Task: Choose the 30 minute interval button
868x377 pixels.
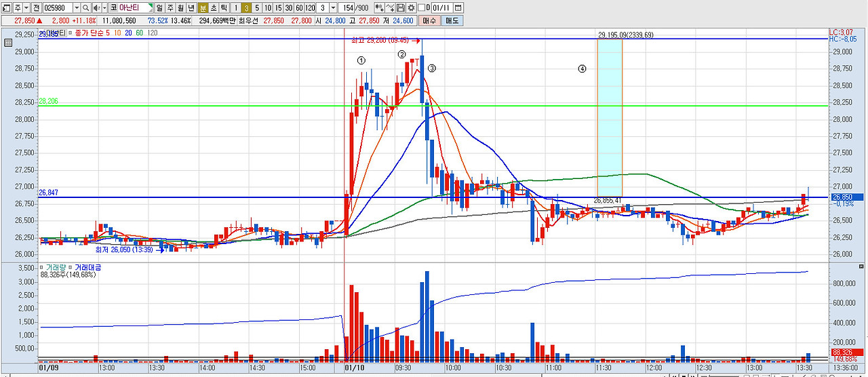Action: coord(289,8)
